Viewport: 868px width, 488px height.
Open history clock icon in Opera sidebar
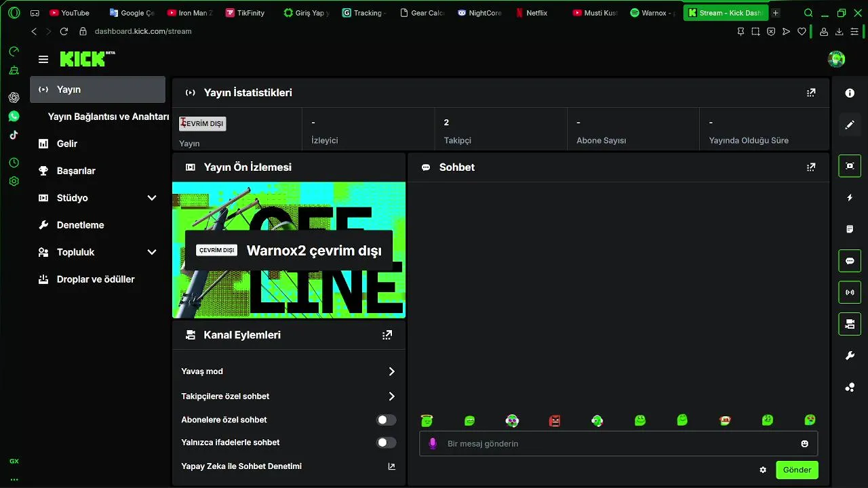[14, 163]
